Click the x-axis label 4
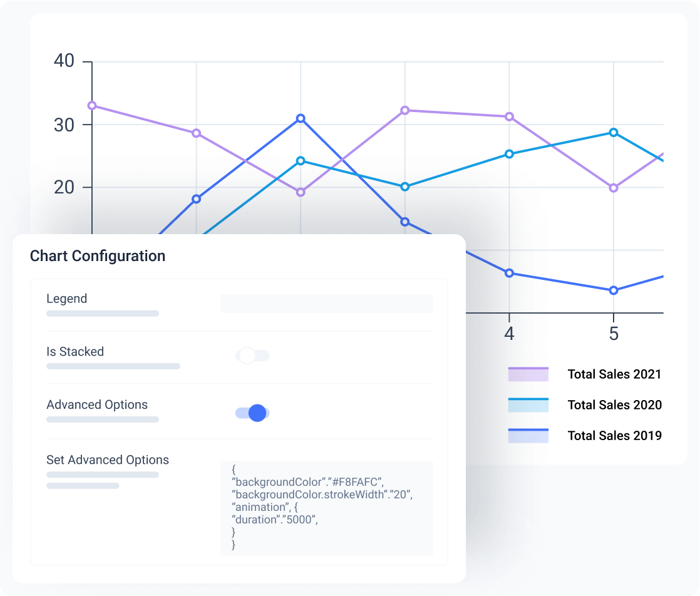 (509, 334)
